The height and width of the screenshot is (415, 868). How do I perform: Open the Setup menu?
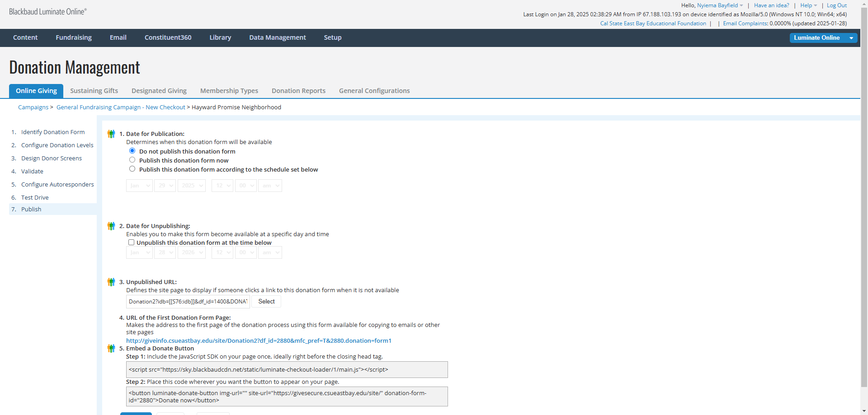coord(333,37)
